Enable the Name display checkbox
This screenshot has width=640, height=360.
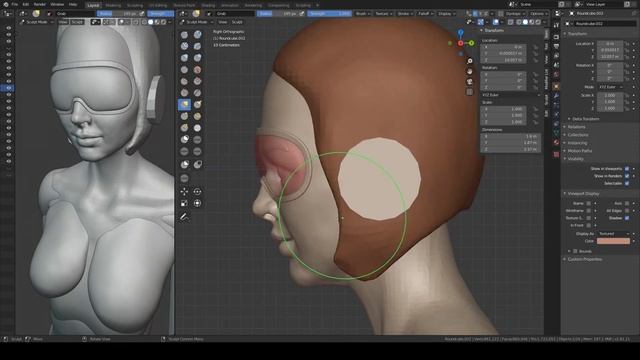click(x=589, y=203)
